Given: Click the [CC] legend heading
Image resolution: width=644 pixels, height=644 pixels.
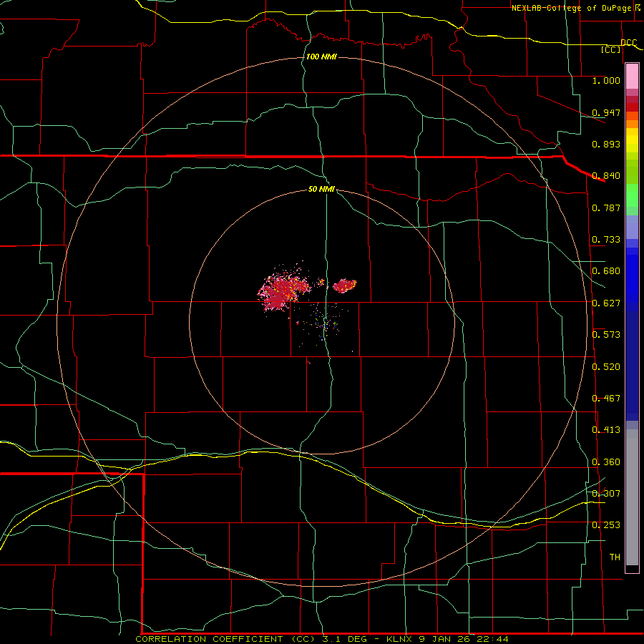Looking at the screenshot, I should (611, 49).
